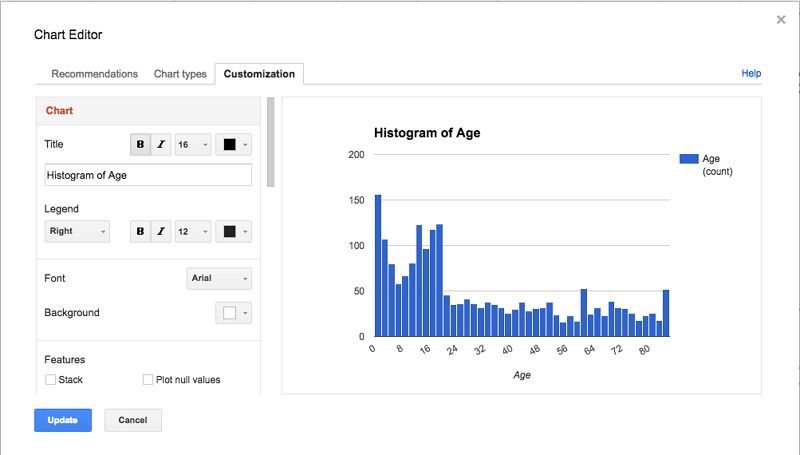The image size is (800, 455).
Task: Click the customization panel scrollbar
Action: tap(270, 142)
